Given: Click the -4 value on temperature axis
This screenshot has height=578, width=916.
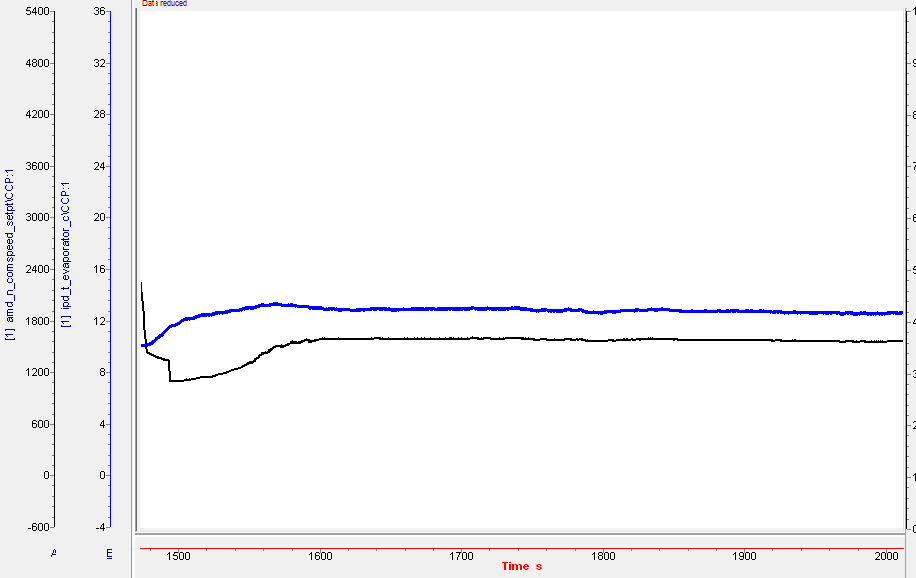Looking at the screenshot, I should tap(100, 527).
